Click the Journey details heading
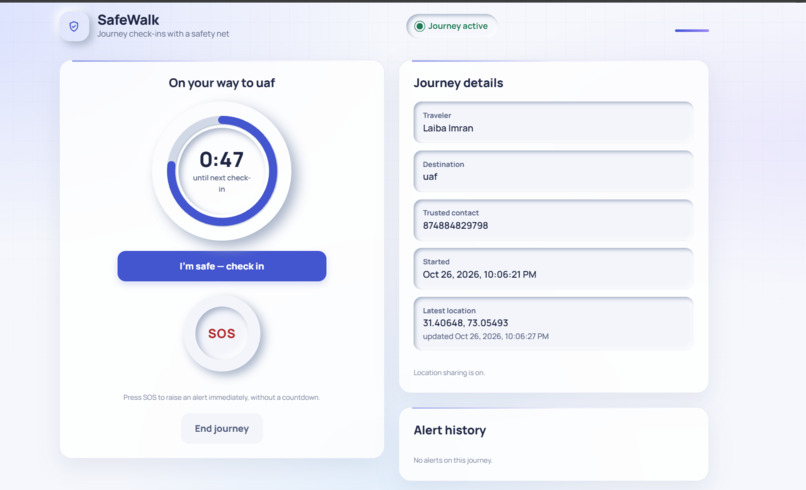Screen dimensions: 806x490 click(x=458, y=83)
